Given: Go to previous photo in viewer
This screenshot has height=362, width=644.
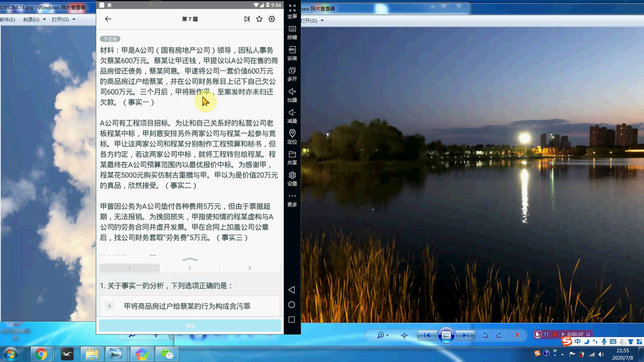Looking at the screenshot, I should tap(427, 335).
